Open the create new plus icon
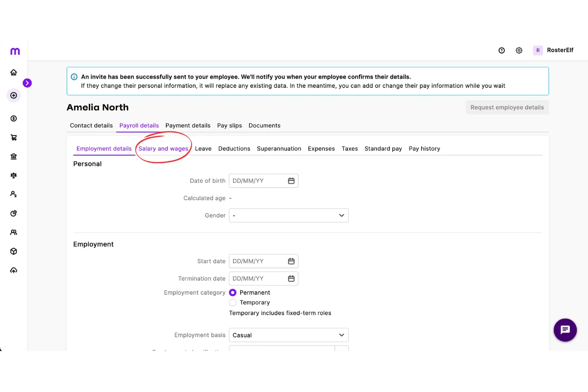588x392 pixels. 14,96
